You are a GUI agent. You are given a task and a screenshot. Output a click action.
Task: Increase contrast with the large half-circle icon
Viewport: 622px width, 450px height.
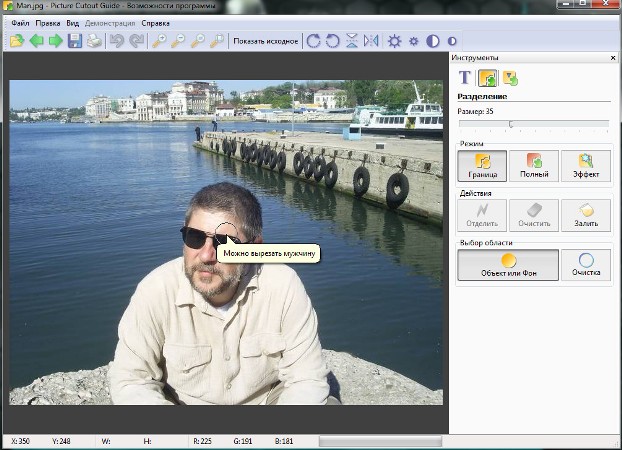[x=433, y=41]
